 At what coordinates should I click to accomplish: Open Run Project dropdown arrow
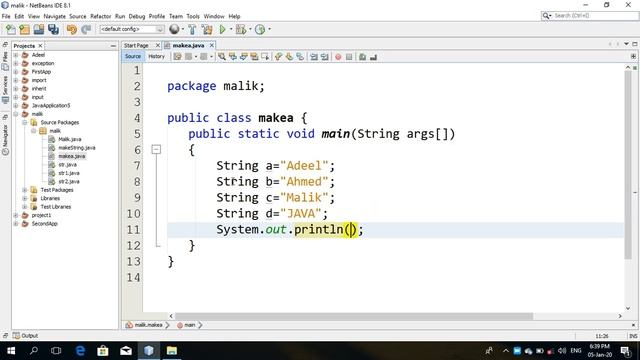pos(231,29)
